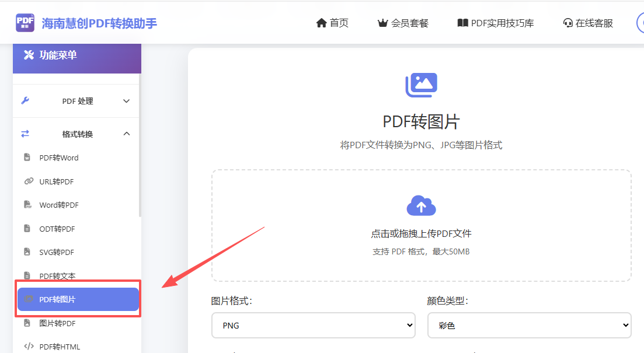Click the crown icon beside 会员套餐

pos(383,23)
